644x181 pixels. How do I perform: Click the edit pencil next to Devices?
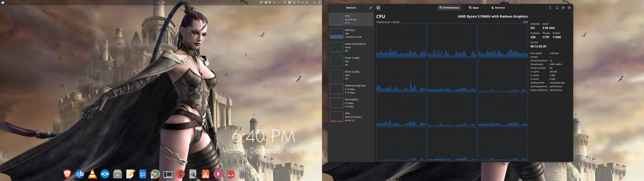coord(371,8)
